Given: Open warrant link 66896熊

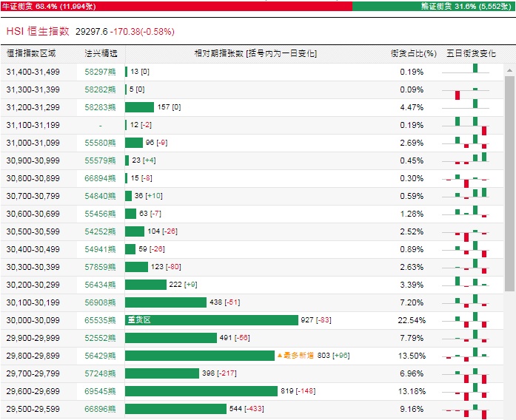Looking at the screenshot, I should pyautogui.click(x=100, y=409).
